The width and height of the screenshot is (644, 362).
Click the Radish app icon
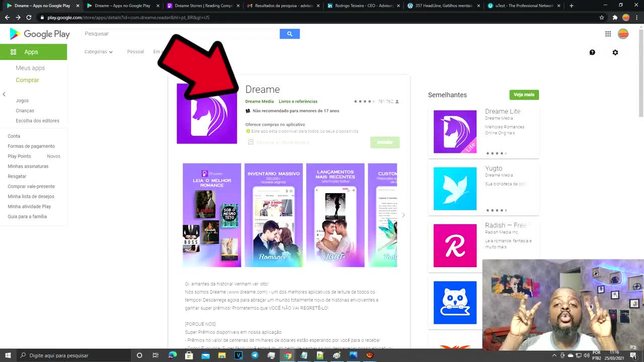coord(455,245)
